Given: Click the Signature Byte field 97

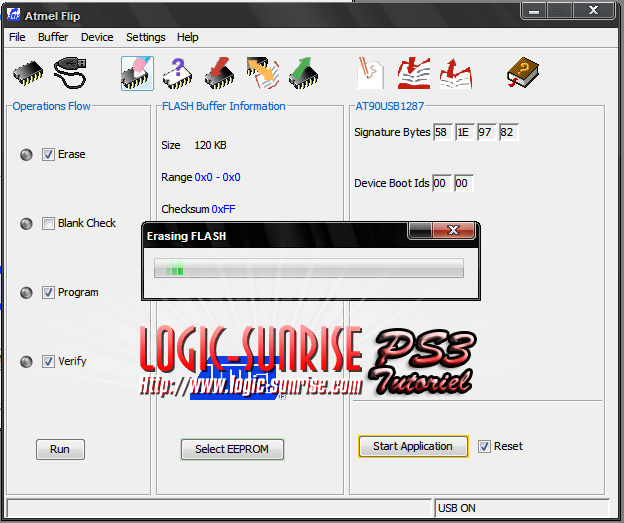Looking at the screenshot, I should (x=486, y=132).
